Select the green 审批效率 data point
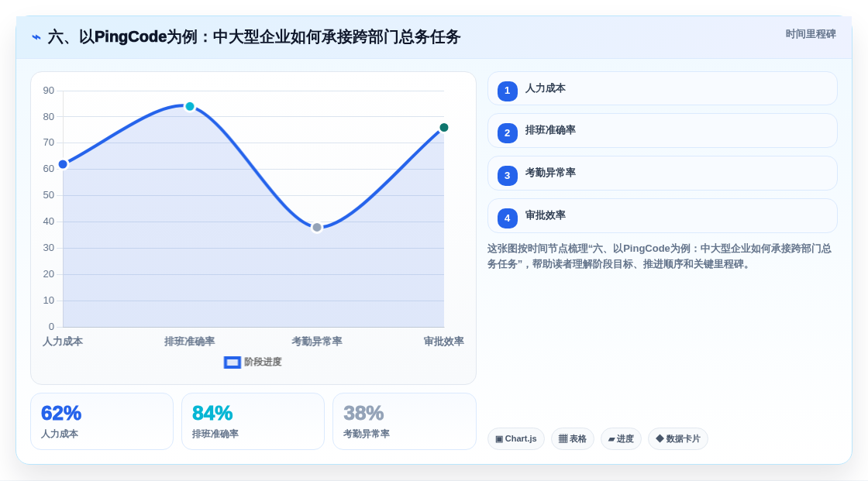The width and height of the screenshot is (868, 481). [x=443, y=128]
